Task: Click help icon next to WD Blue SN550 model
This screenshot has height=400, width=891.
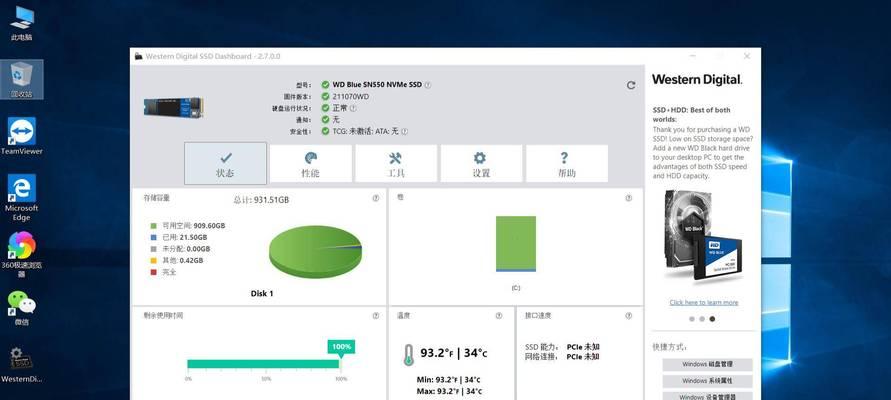Action: [428, 85]
